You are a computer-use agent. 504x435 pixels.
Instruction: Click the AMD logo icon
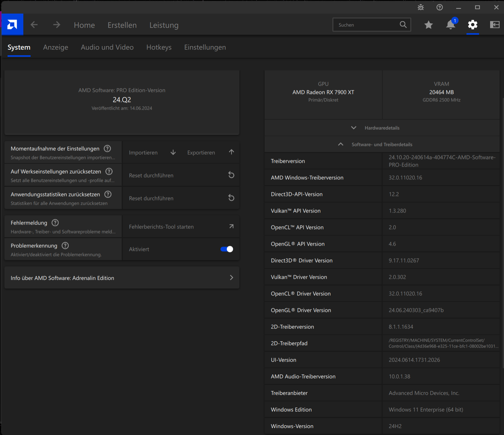point(12,24)
